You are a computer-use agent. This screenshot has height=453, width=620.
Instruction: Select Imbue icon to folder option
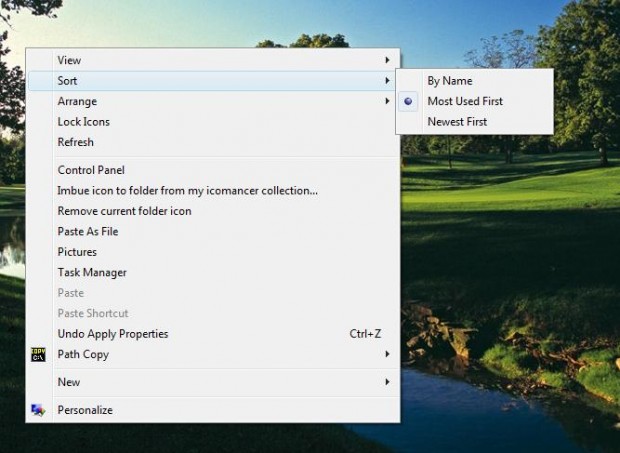pos(187,190)
